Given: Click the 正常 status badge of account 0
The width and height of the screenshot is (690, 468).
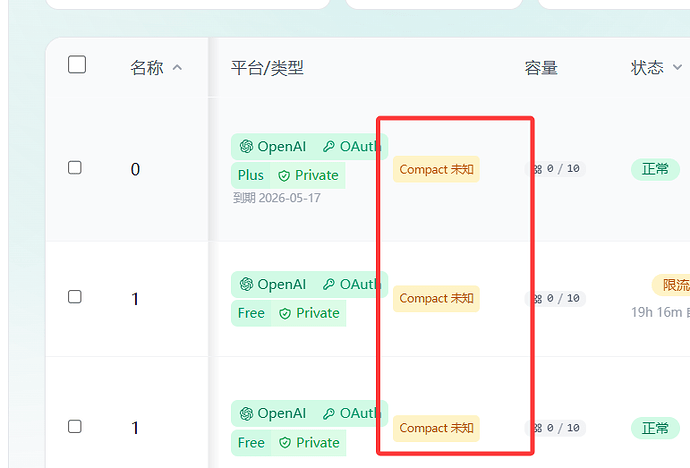Looking at the screenshot, I should 655,169.
